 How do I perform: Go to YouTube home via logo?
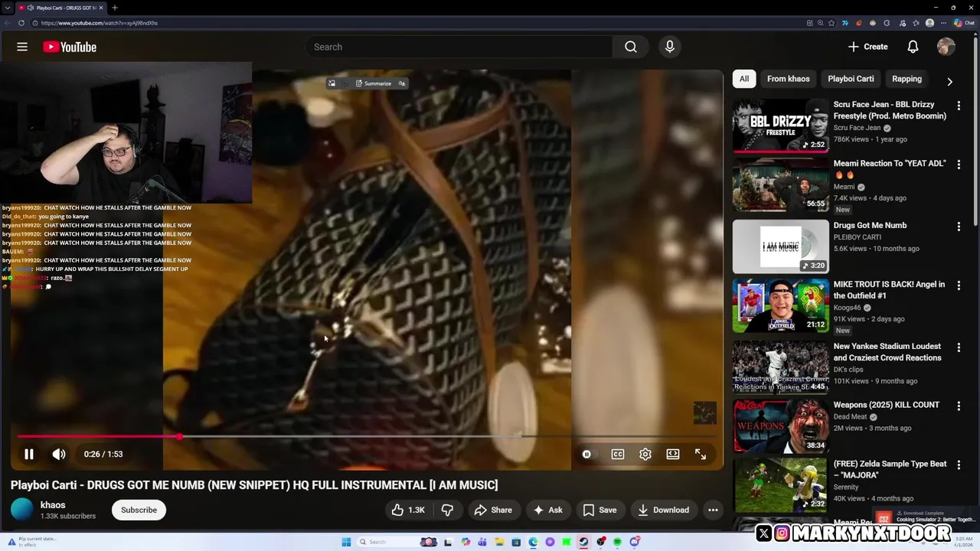point(70,47)
